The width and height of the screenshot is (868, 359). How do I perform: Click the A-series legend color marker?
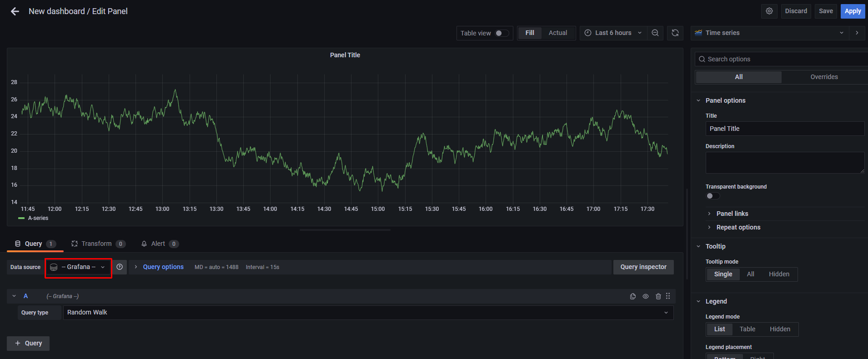pyautogui.click(x=21, y=219)
